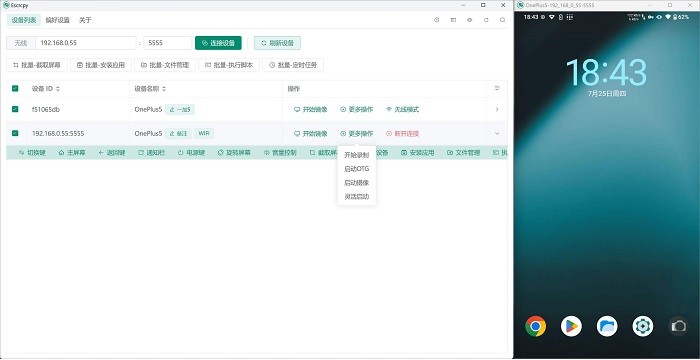The height and width of the screenshot is (360, 700).
Task: Click the 192.168.0.55 IP address field
Action: [x=85, y=43]
